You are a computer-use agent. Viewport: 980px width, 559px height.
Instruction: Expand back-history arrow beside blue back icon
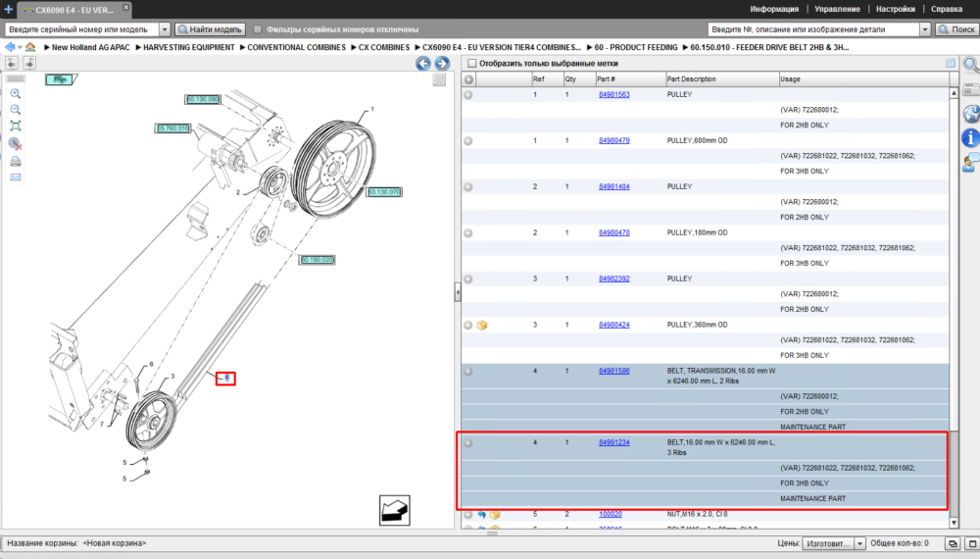(20, 47)
